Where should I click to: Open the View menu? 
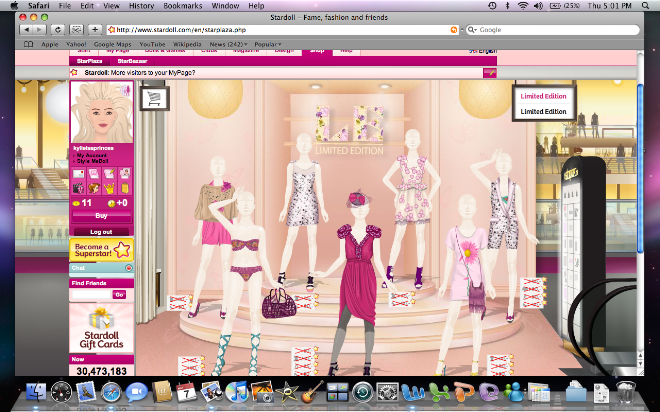point(111,6)
